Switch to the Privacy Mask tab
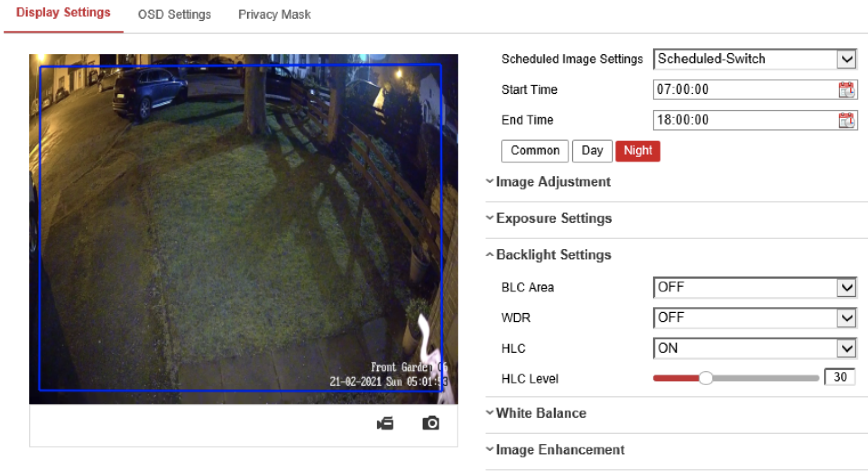 click(274, 14)
